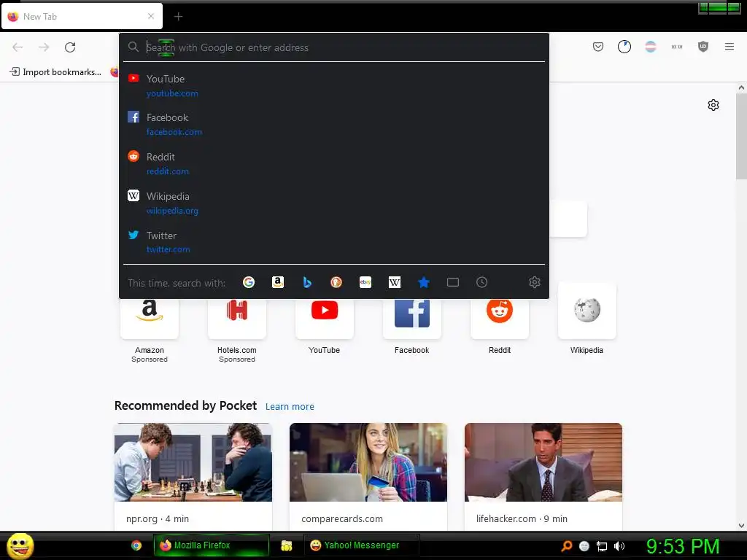Open the folder icon on taskbar
Viewport: 747px width, 560px height.
[286, 545]
